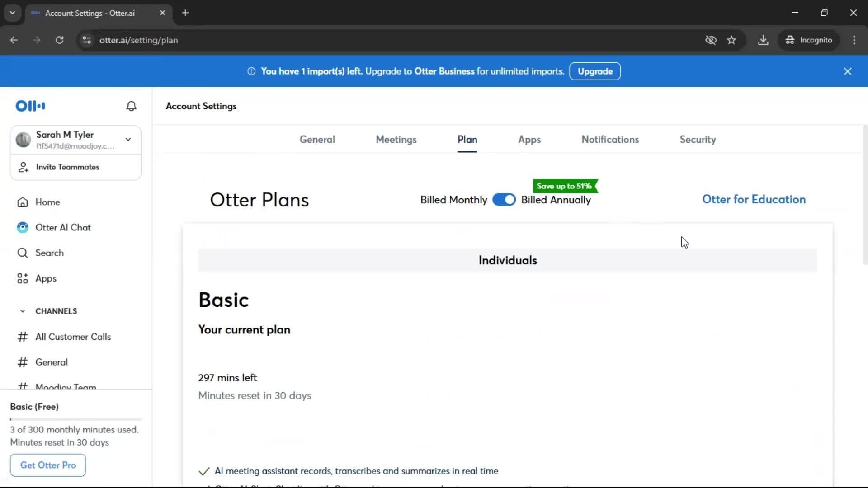The width and height of the screenshot is (868, 488).
Task: Click the browser back arrow
Action: coord(14,40)
